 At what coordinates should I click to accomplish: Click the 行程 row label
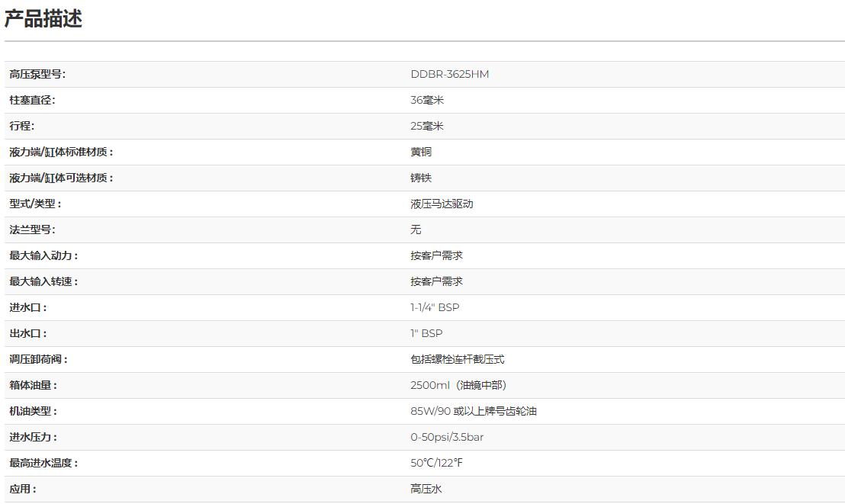(21, 126)
